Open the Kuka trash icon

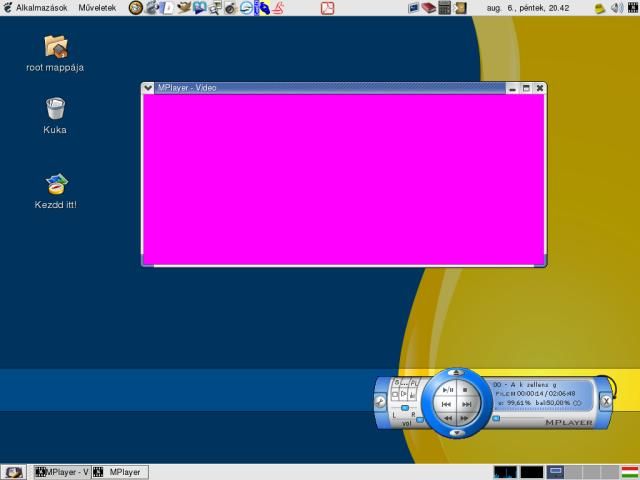coord(55,116)
